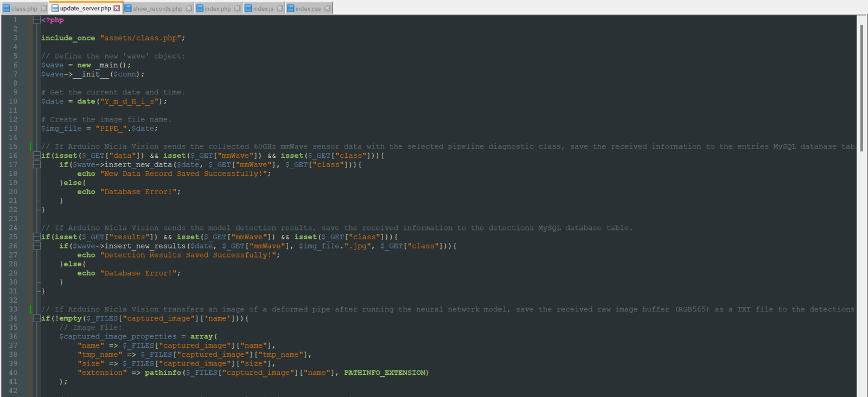Screen dimensions: 868x397
Task: Switch to the index.php tab
Action: [218, 8]
